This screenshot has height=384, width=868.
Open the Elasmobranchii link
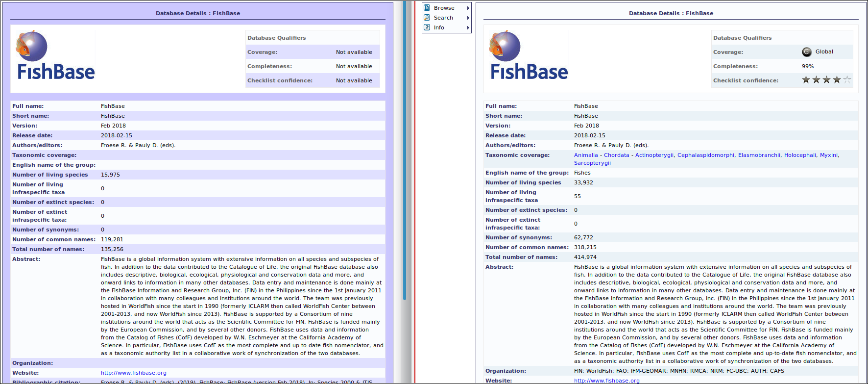(x=759, y=155)
